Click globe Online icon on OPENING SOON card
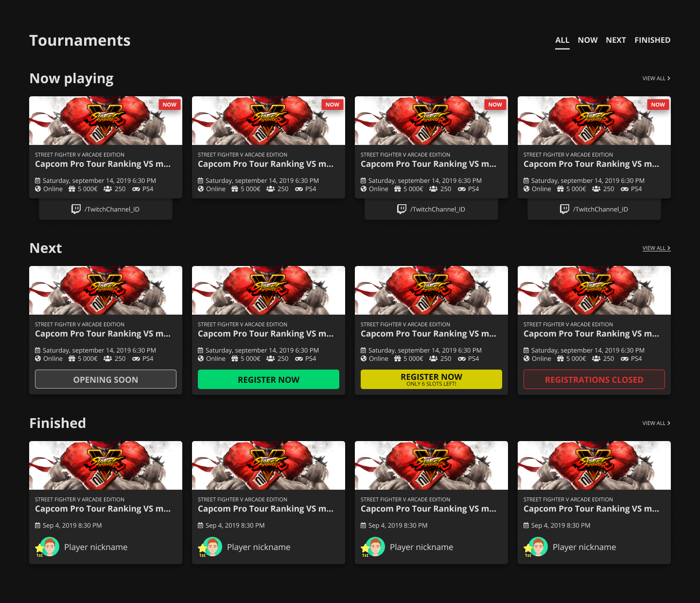The image size is (700, 603). pos(38,358)
